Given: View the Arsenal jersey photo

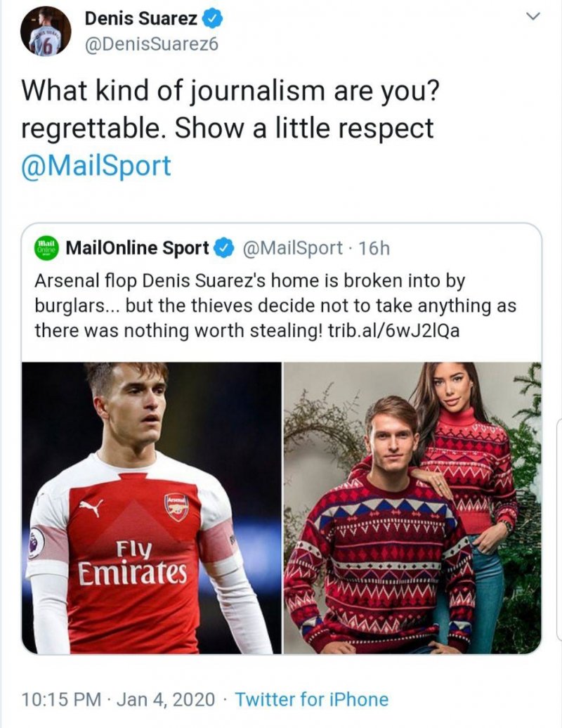Looking at the screenshot, I should click(152, 507).
